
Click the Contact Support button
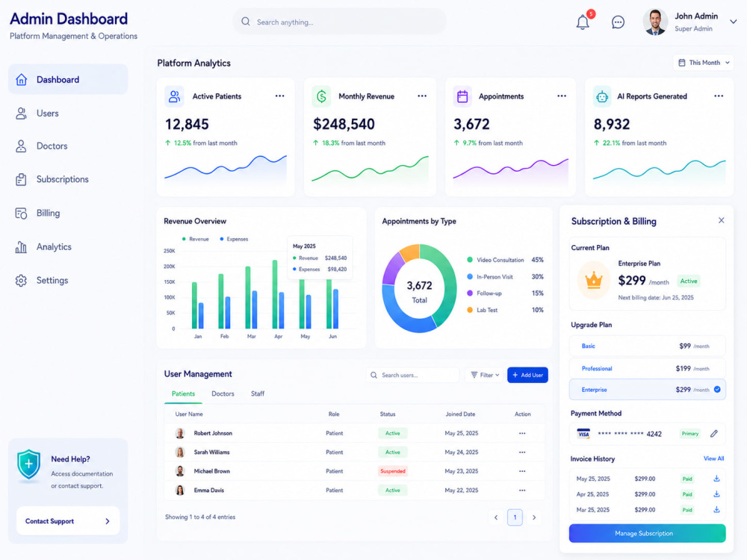(x=68, y=521)
